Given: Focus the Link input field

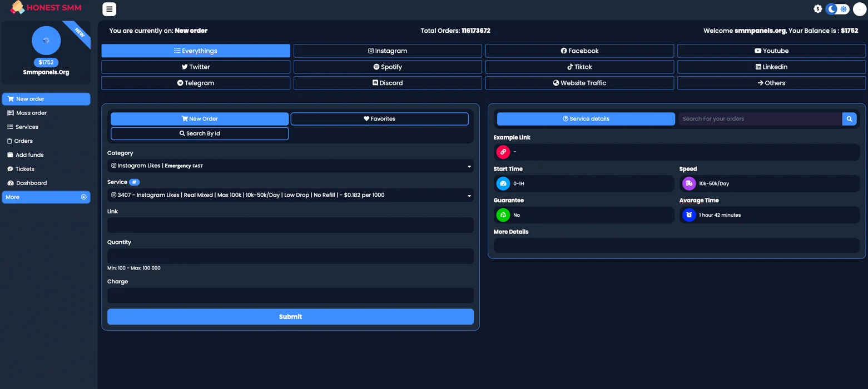Looking at the screenshot, I should point(290,225).
